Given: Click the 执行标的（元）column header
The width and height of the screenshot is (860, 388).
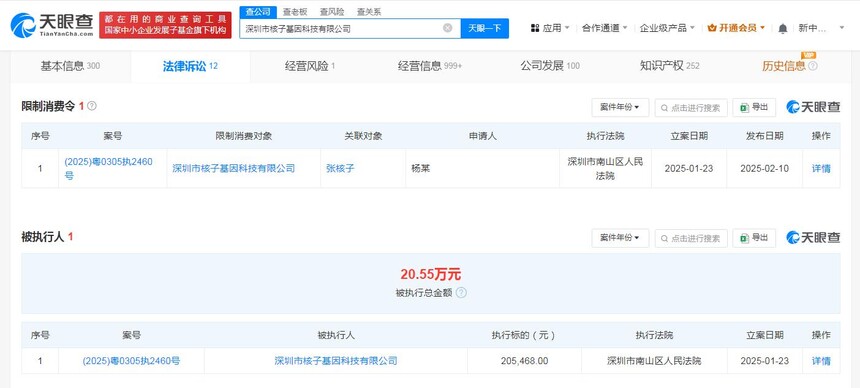Looking at the screenshot, I should pos(524,335).
